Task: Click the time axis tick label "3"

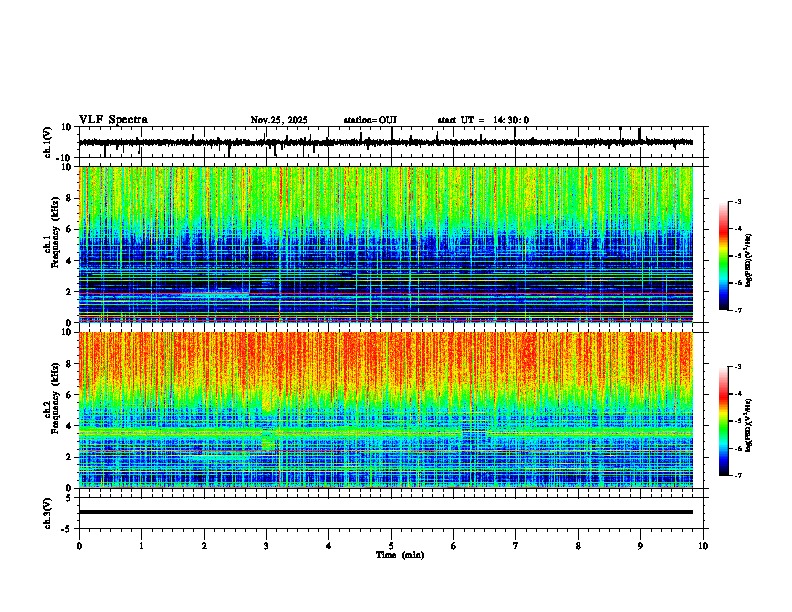Action: pos(266,546)
